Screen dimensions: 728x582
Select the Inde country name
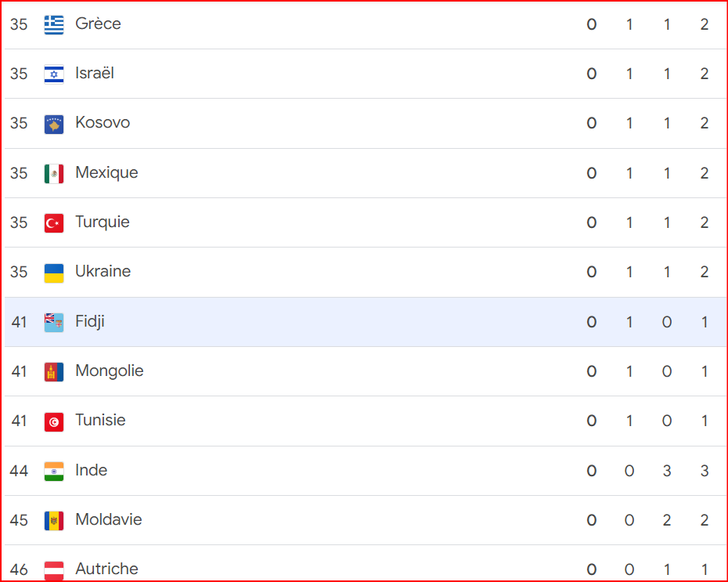point(91,470)
